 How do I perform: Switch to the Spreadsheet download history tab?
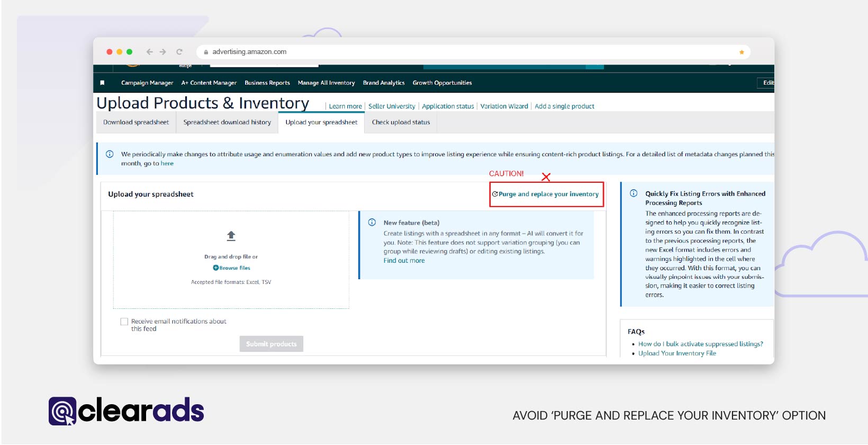tap(227, 122)
